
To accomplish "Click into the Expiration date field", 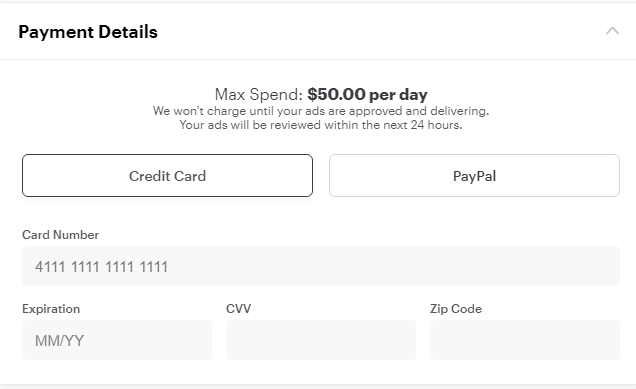I will (117, 340).
